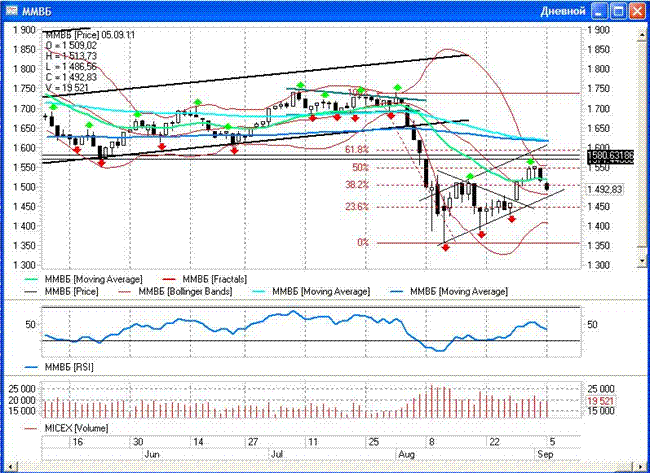The width and height of the screenshot is (650, 473).
Task: Click the ММВБ [RSI] legend entry
Action: [x=59, y=367]
